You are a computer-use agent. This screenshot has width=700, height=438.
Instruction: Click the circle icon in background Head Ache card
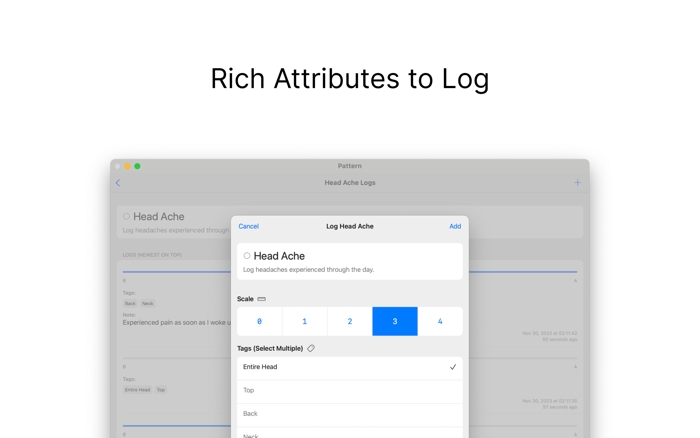pos(126,216)
